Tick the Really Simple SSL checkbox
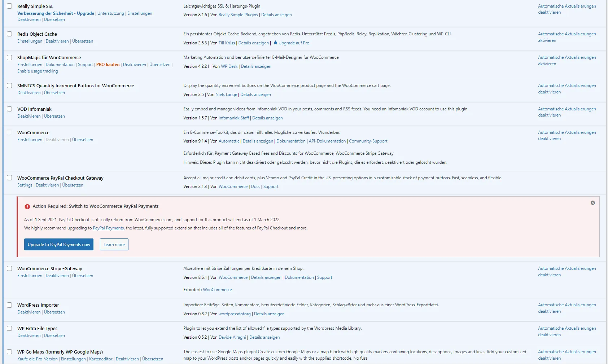 [9, 6]
